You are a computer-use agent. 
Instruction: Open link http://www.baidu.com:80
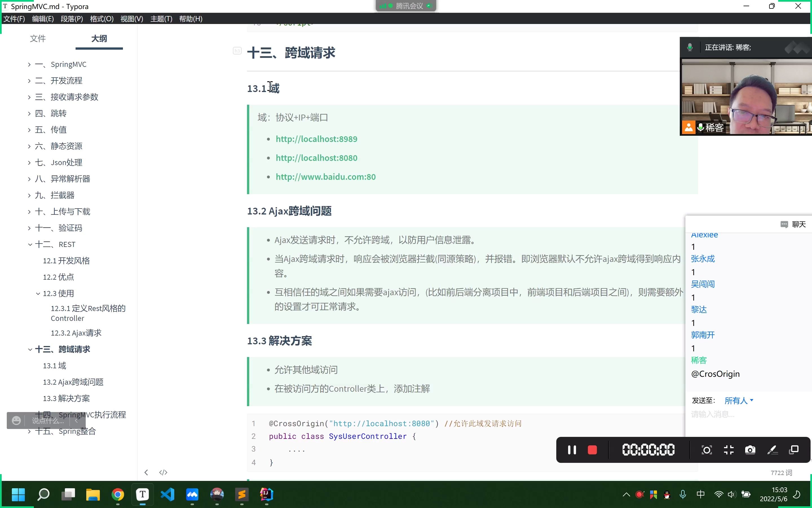[x=325, y=176]
